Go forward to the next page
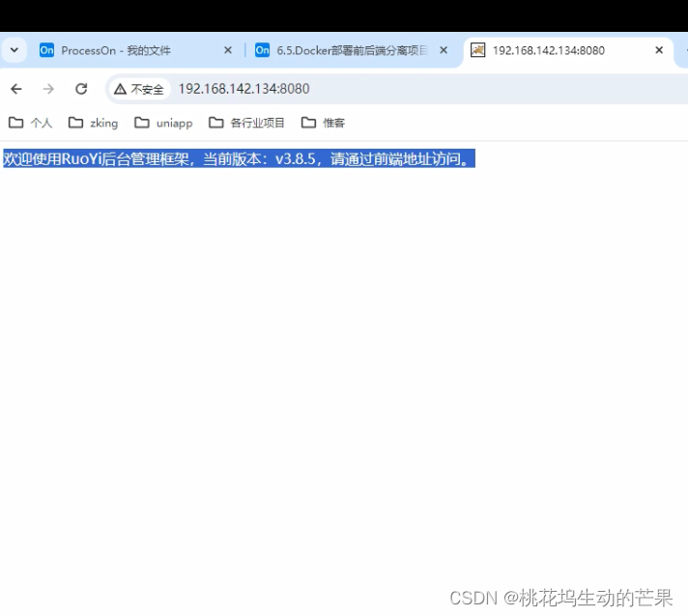Screen dimensions: 688x616 48,89
